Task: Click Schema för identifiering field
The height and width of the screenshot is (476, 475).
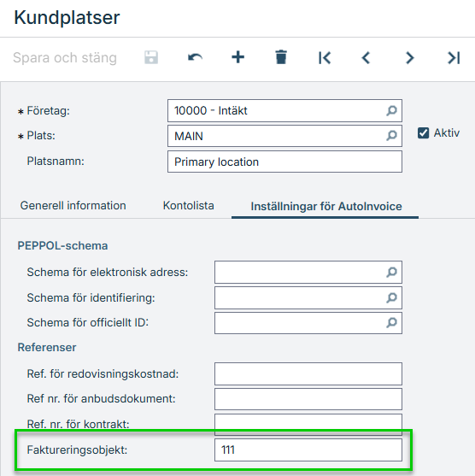Action: [x=308, y=297]
